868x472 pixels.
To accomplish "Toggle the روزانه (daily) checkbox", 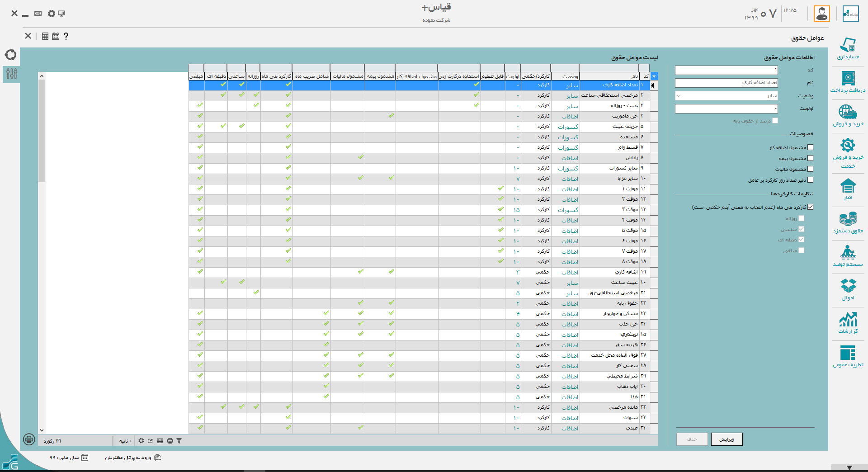I will 802,218.
